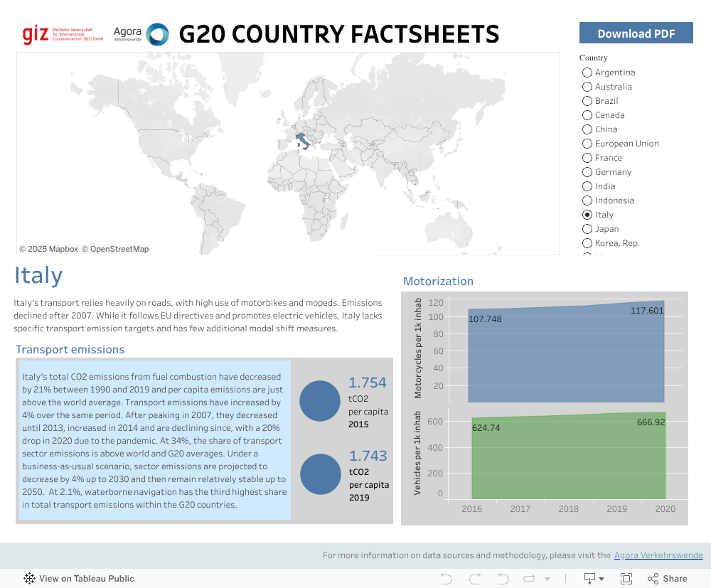Image resolution: width=711 pixels, height=588 pixels.
Task: Select Japan radio option
Action: 587,229
